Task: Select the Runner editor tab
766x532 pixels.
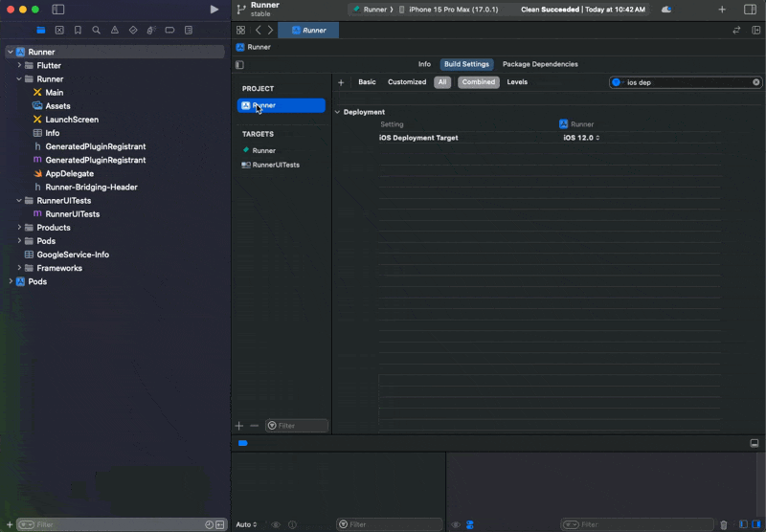Action: [x=308, y=31]
